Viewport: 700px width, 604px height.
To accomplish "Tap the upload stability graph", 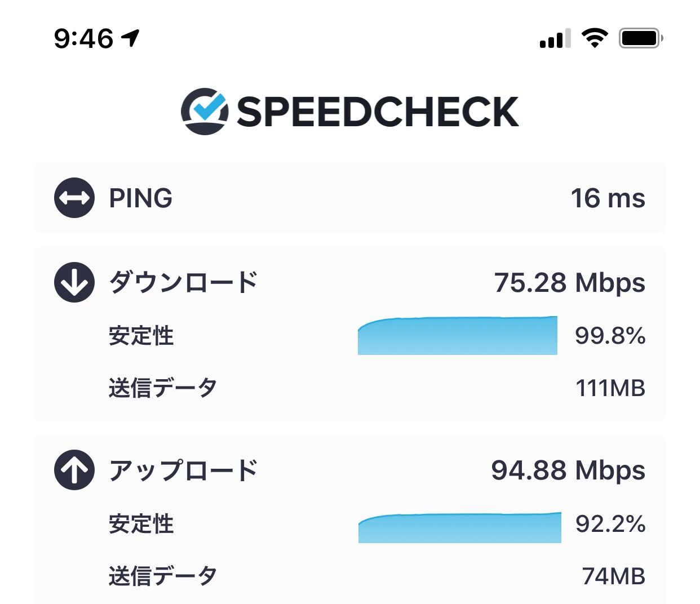I will click(x=460, y=527).
